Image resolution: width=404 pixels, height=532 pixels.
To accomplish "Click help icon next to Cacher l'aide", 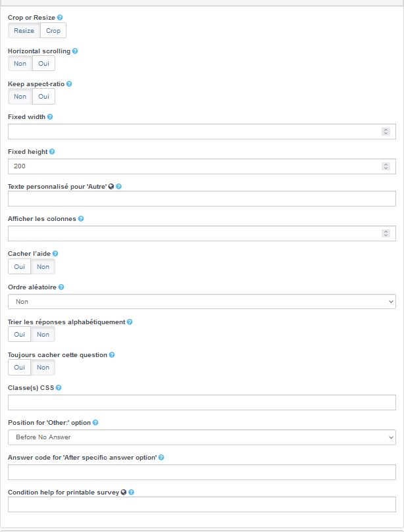I will click(55, 253).
